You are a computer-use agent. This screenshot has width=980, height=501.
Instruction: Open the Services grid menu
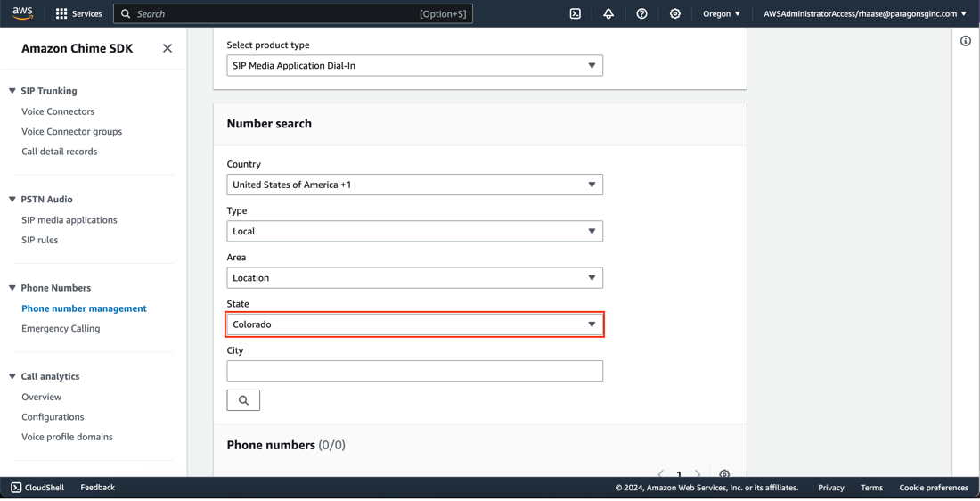[78, 13]
